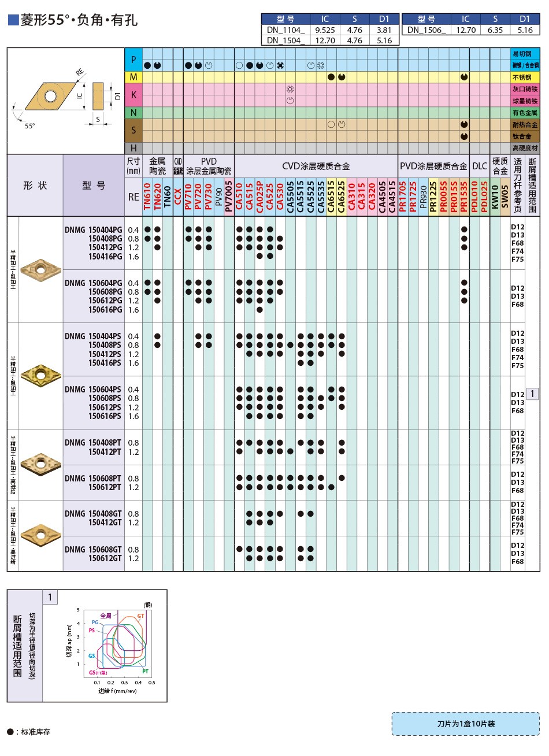The width and height of the screenshot is (549, 756).
Task: Click the 耐热合金 material label
Action: (x=525, y=124)
